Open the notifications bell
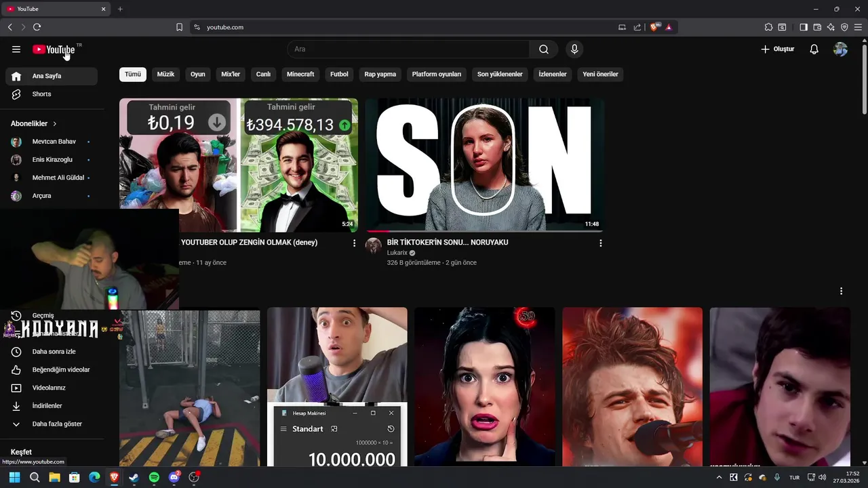This screenshot has width=868, height=488. pyautogui.click(x=814, y=49)
